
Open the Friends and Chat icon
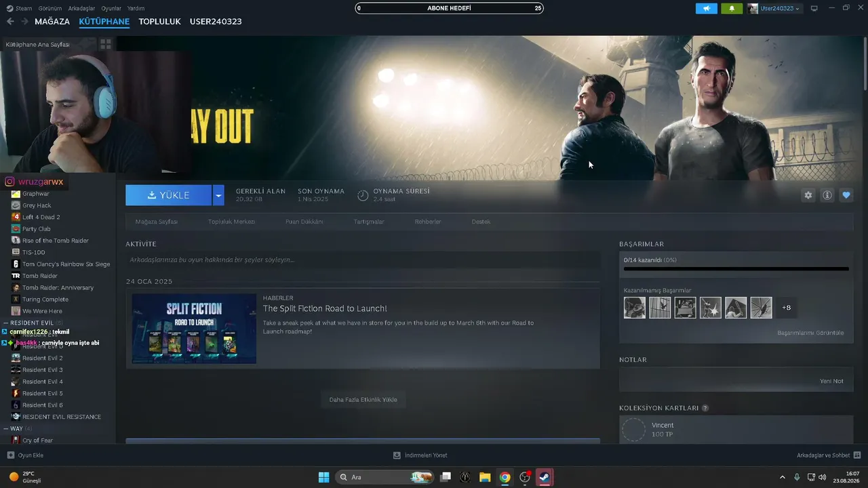click(857, 455)
